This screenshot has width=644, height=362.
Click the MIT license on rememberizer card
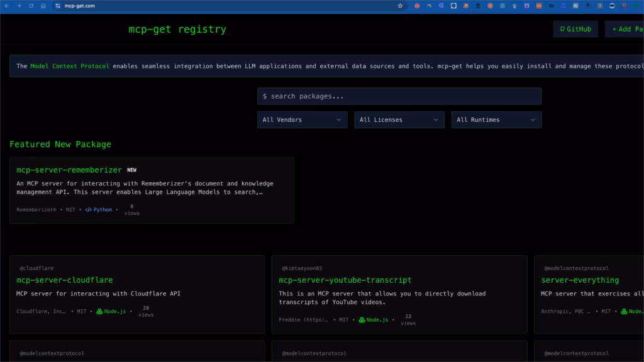[70, 210]
